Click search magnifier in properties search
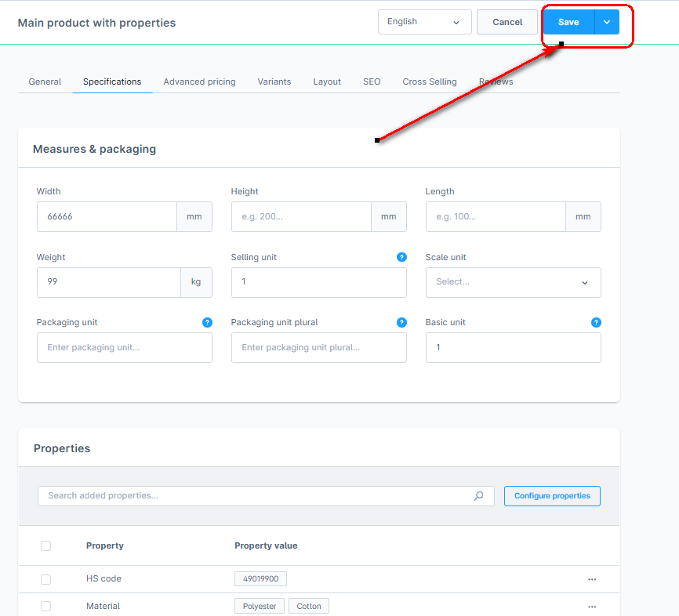 (479, 496)
